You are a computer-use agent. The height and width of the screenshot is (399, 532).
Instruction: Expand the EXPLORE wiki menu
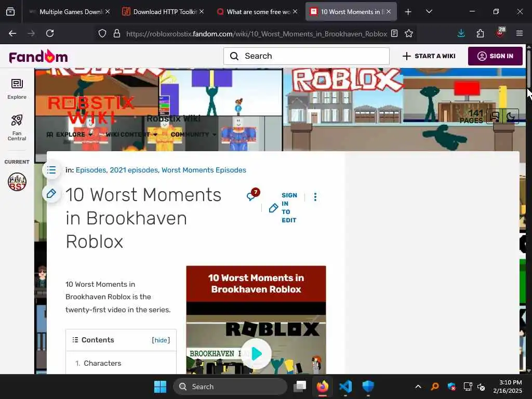coord(70,135)
